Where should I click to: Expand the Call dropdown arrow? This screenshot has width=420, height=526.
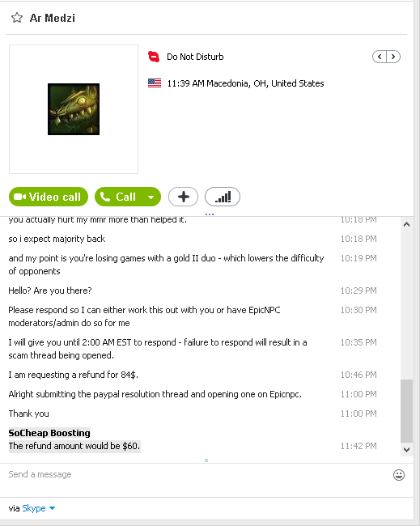point(151,197)
